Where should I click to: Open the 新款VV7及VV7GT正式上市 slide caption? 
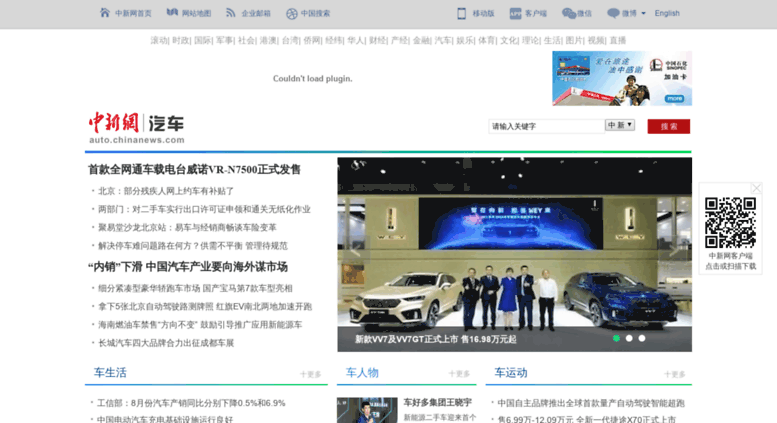(436, 339)
